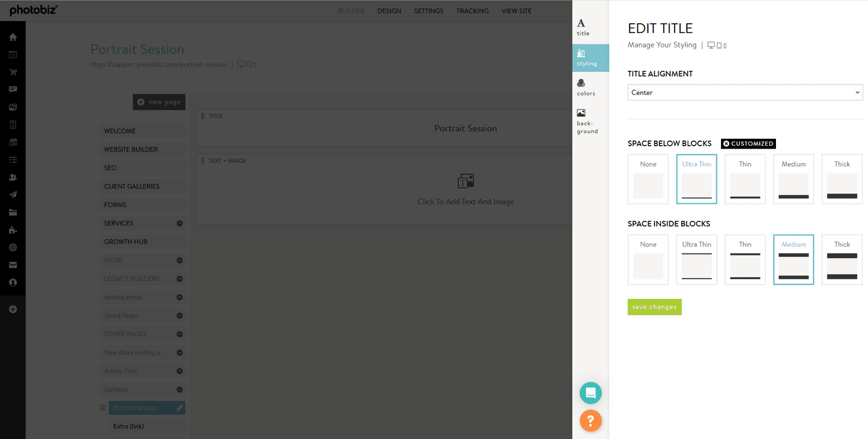Viewport: 868px width, 439px height.
Task: Open the background tab in edit panel
Action: point(586,121)
